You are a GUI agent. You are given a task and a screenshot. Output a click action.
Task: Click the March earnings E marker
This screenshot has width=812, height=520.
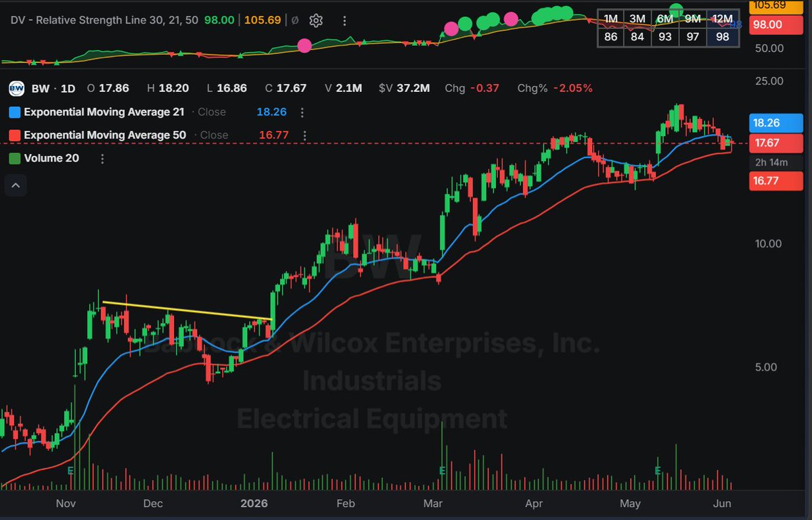[442, 470]
